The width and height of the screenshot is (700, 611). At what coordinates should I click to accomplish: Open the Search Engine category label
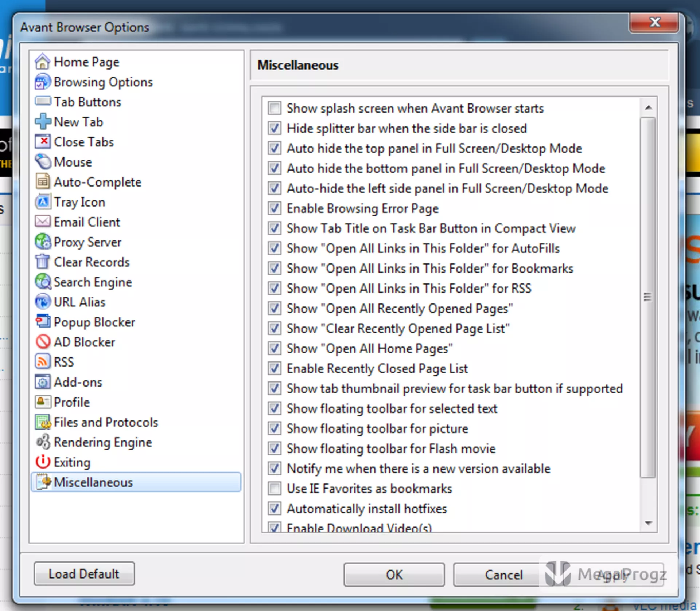click(93, 282)
